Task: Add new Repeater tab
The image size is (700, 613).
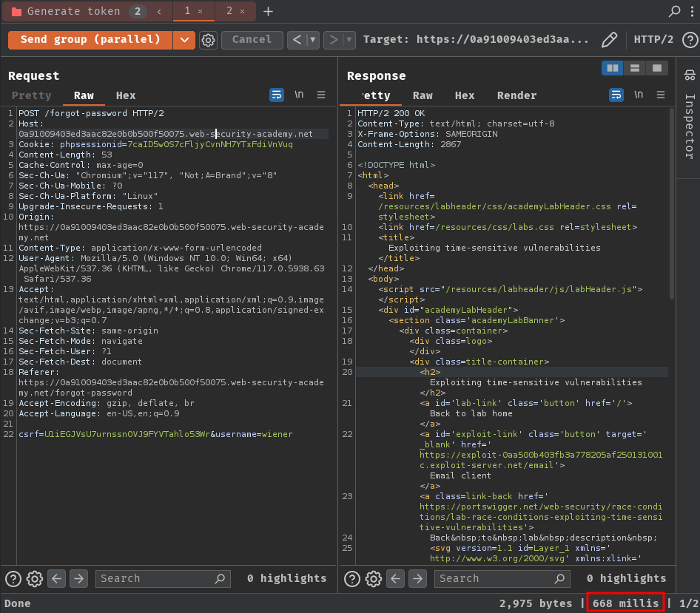Action: click(268, 12)
